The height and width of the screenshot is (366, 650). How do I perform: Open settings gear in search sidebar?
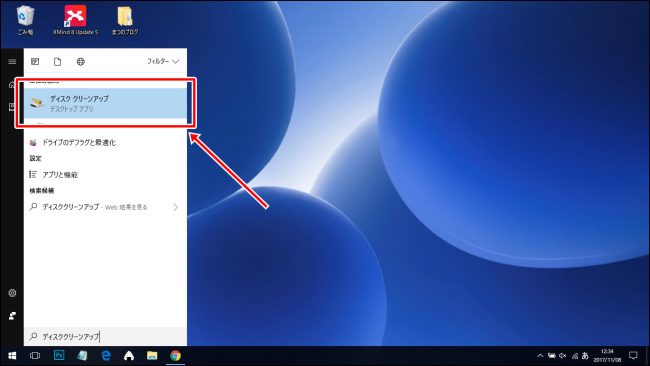click(x=12, y=293)
